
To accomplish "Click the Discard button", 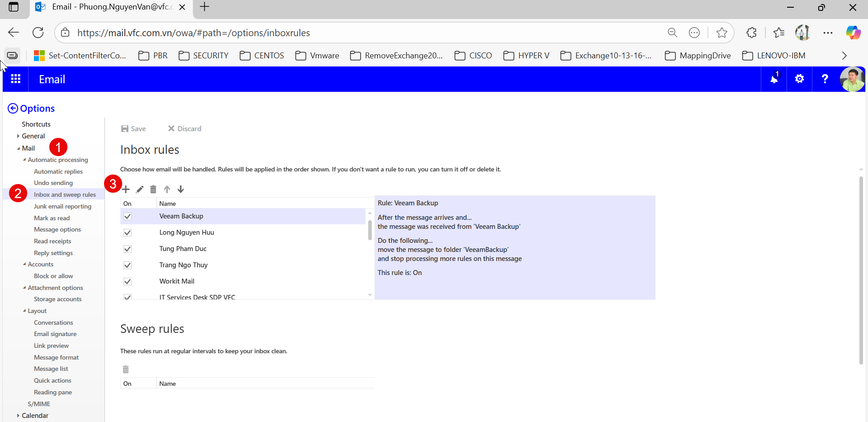I will [185, 129].
